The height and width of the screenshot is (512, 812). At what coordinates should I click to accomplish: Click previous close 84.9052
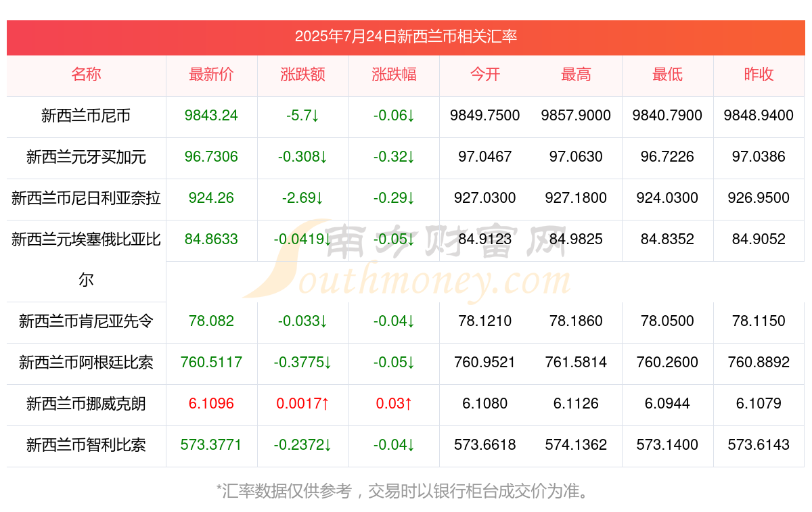click(759, 239)
